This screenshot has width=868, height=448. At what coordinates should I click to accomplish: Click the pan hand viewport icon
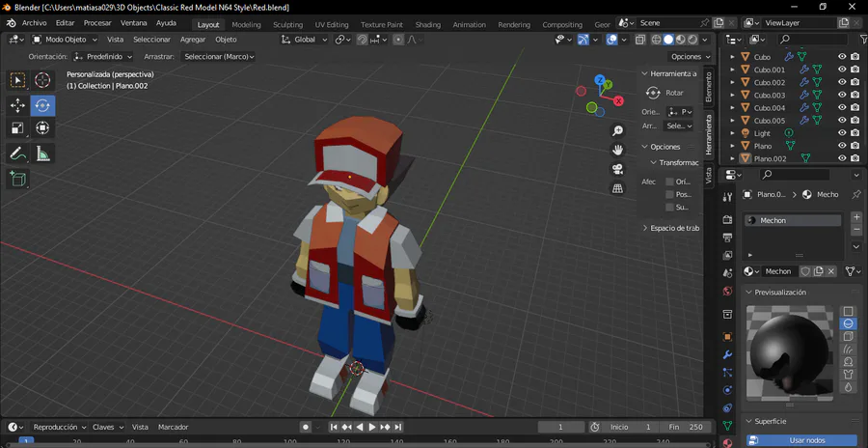click(617, 150)
